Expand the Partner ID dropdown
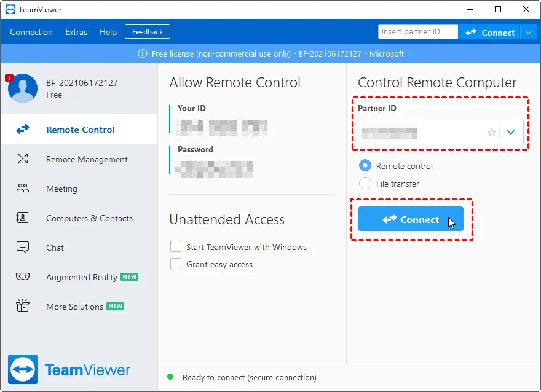Viewport: 541px width, 392px height. 511,132
